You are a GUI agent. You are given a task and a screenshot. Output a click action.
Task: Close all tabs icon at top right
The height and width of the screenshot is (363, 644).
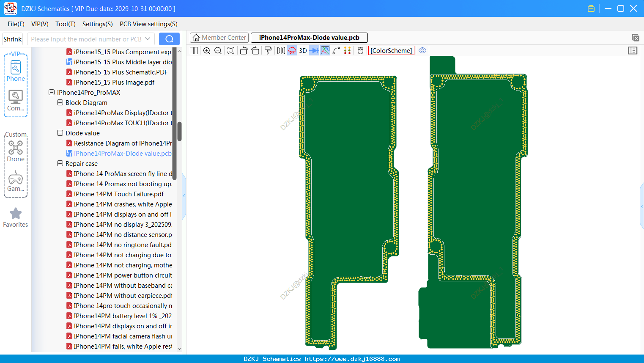click(635, 38)
